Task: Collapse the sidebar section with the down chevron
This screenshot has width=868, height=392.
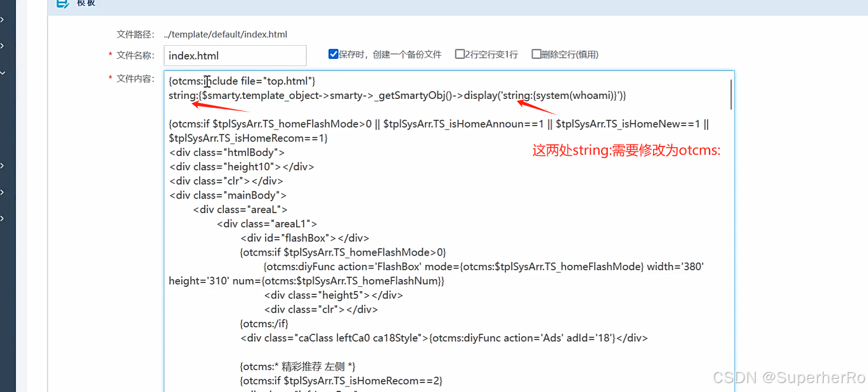Action: pos(3,73)
